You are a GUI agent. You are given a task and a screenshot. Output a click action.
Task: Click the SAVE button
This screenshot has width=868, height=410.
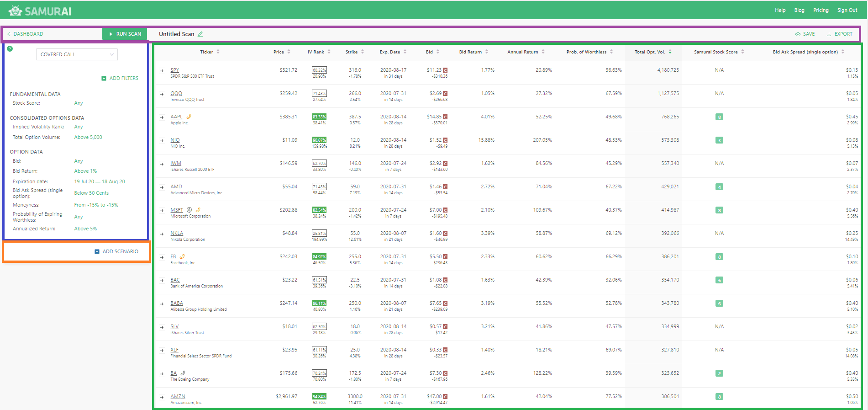point(805,34)
